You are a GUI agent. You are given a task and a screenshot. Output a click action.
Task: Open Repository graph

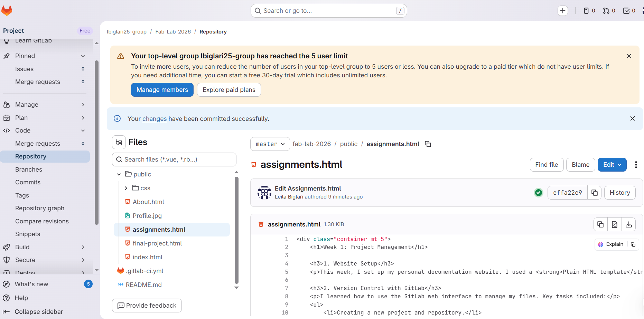coord(45,208)
